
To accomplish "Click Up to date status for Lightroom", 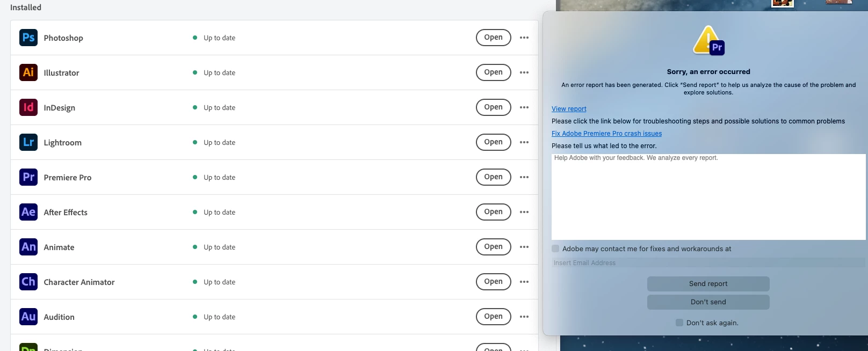I will 219,142.
